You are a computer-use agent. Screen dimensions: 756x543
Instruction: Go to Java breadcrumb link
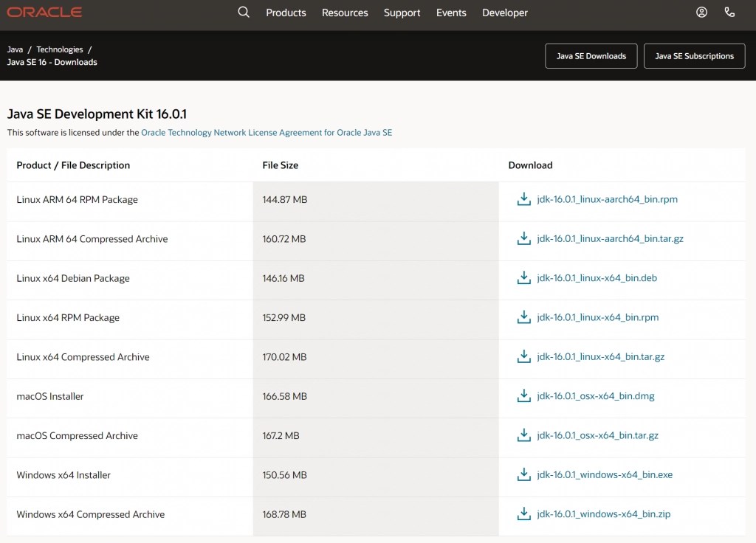coord(15,49)
